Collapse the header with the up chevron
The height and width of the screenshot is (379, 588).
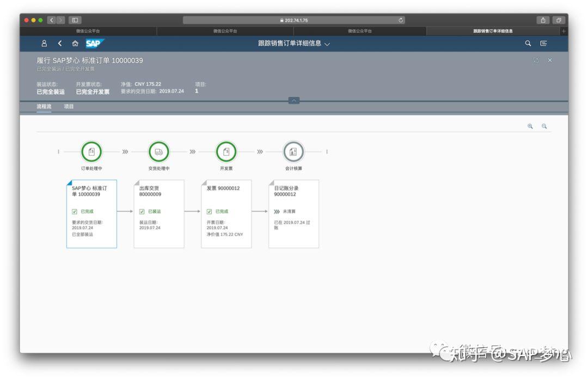(x=293, y=101)
